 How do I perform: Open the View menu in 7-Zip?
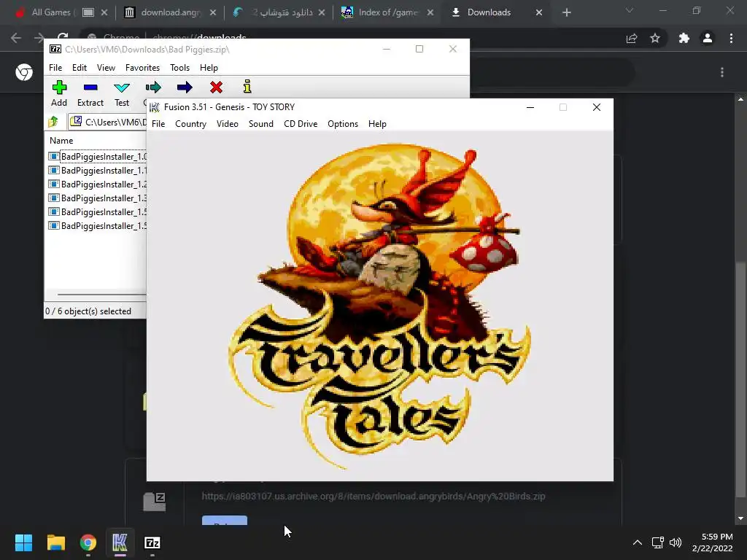[x=106, y=68]
